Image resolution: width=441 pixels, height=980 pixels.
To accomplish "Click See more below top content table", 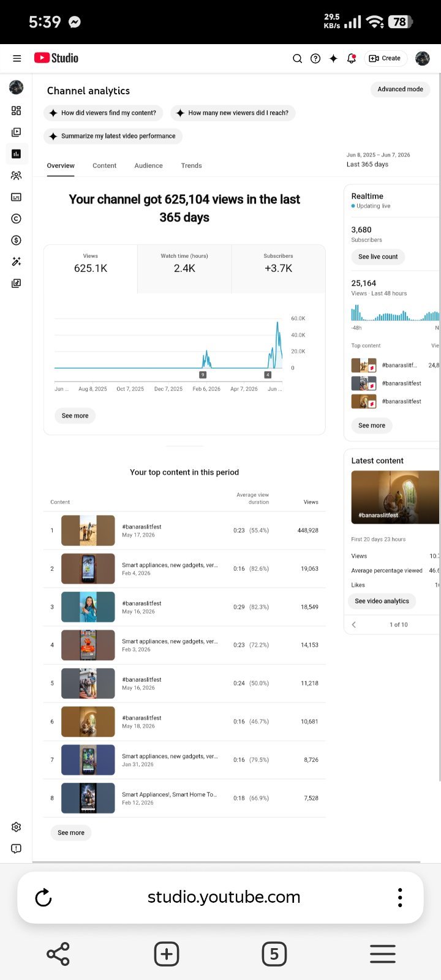I will [x=70, y=833].
